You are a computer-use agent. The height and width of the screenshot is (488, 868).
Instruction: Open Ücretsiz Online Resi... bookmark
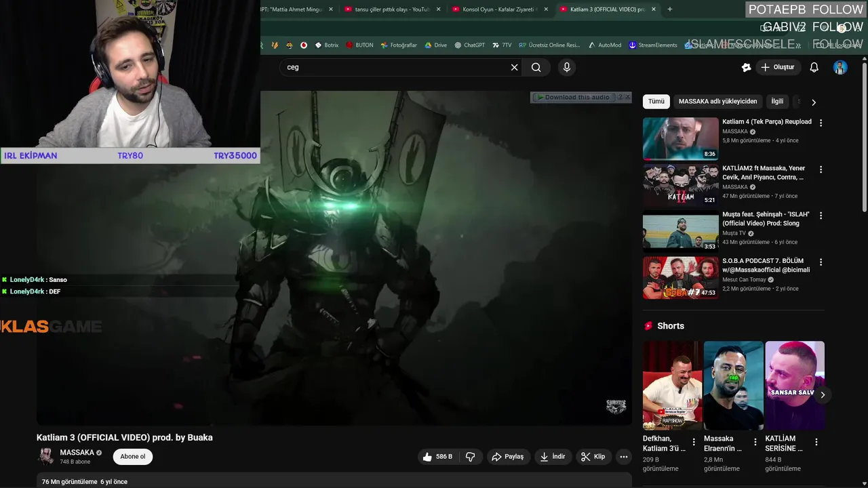[549, 45]
